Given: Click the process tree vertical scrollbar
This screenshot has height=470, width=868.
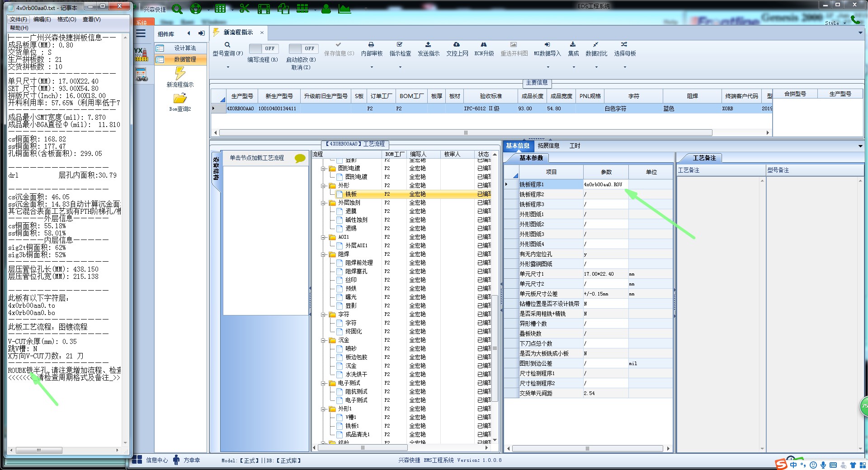Looking at the screenshot, I should point(495,348).
